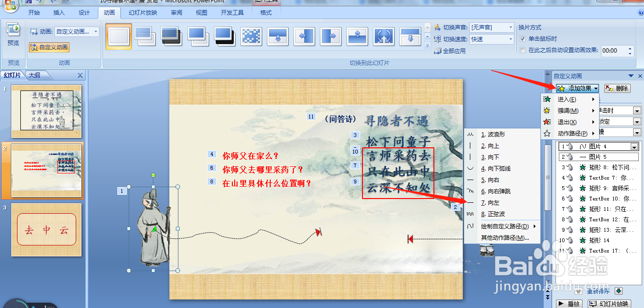
Task: Select the no-transition thumbnail
Action: [x=119, y=36]
